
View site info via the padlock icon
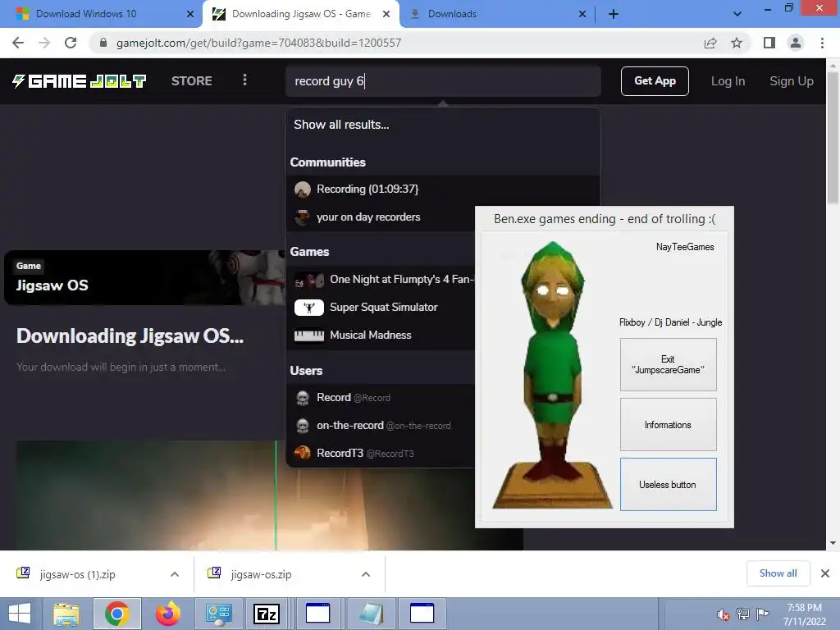coord(103,43)
